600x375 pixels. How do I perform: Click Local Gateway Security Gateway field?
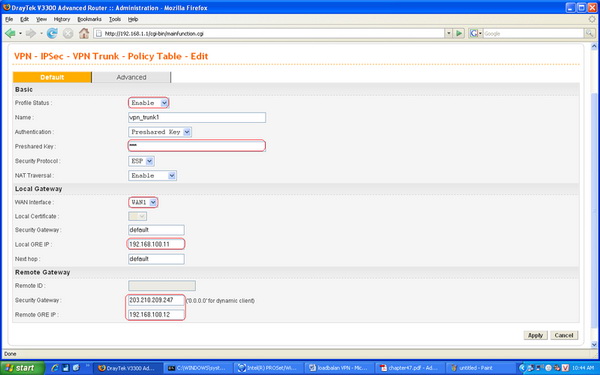point(156,230)
